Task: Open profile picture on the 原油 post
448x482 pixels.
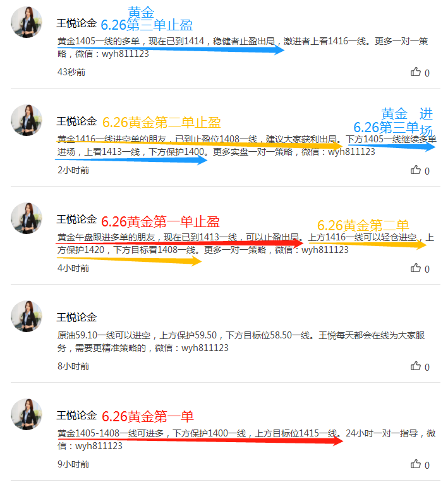Action: tap(27, 316)
